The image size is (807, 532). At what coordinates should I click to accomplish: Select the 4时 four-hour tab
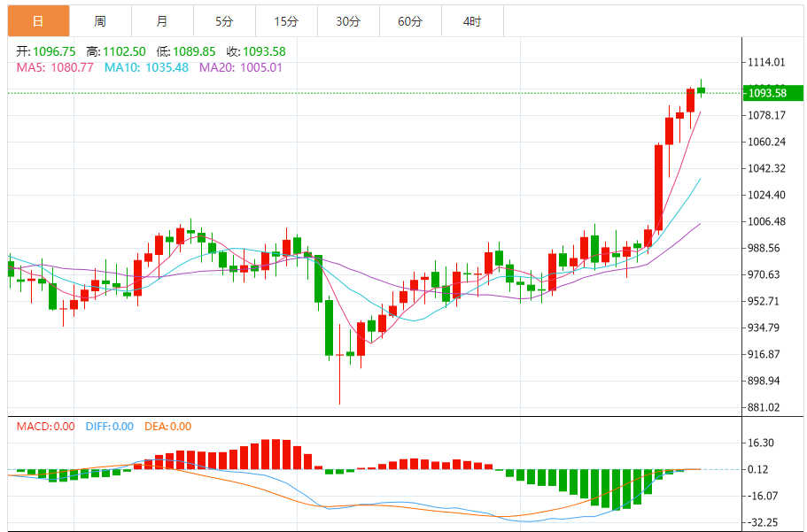[x=472, y=21]
